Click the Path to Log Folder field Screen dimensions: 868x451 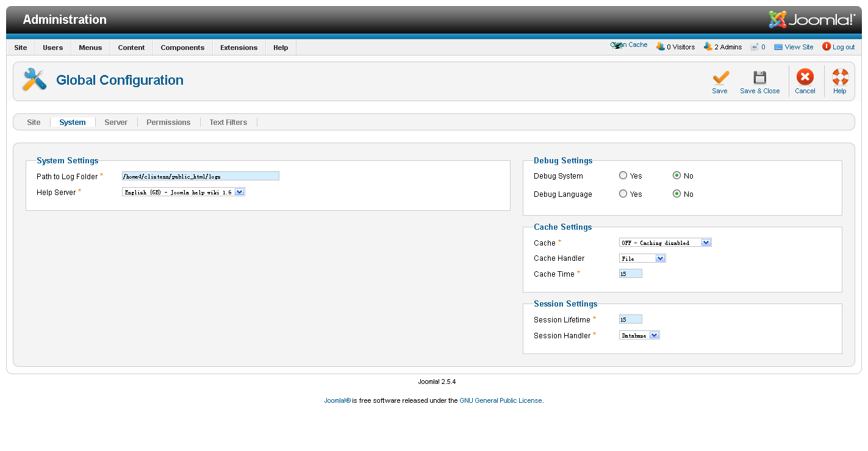[200, 176]
